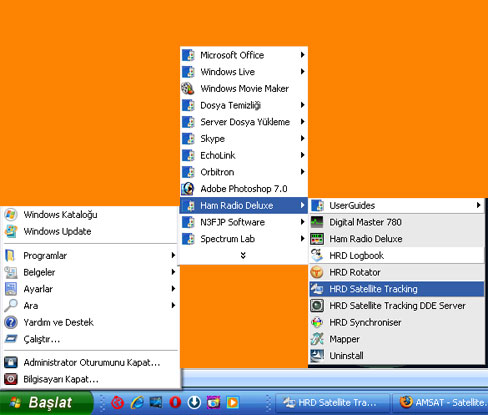Click the HRD Satellite Tracking icon in submenu

point(317,289)
